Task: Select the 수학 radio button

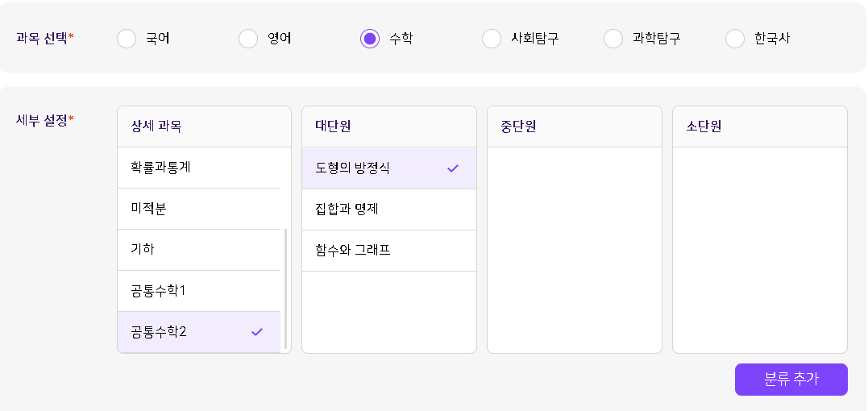Action: pos(370,39)
